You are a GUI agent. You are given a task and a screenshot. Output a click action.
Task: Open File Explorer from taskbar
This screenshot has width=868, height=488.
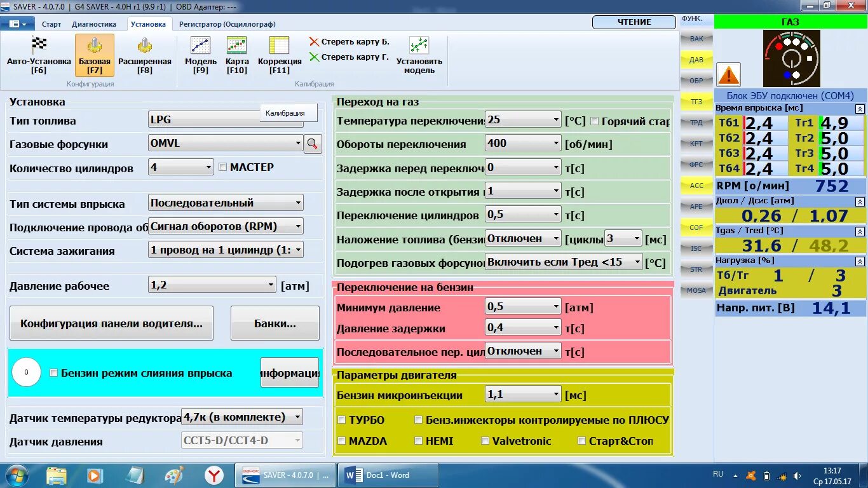pyautogui.click(x=56, y=475)
